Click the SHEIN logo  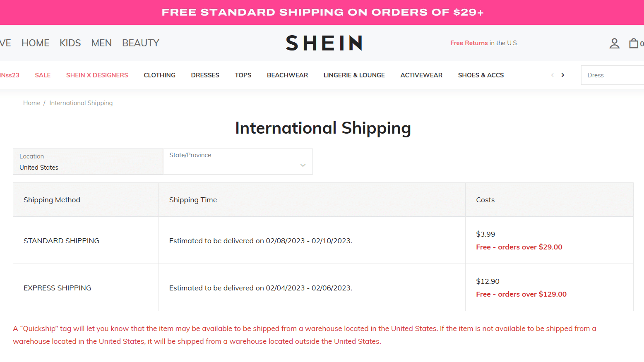point(324,43)
